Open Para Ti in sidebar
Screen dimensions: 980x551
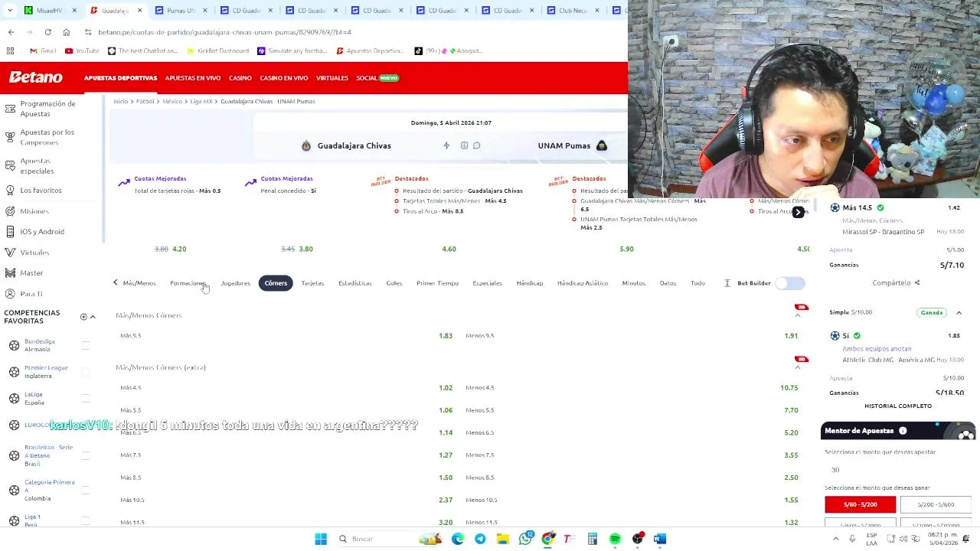click(31, 294)
